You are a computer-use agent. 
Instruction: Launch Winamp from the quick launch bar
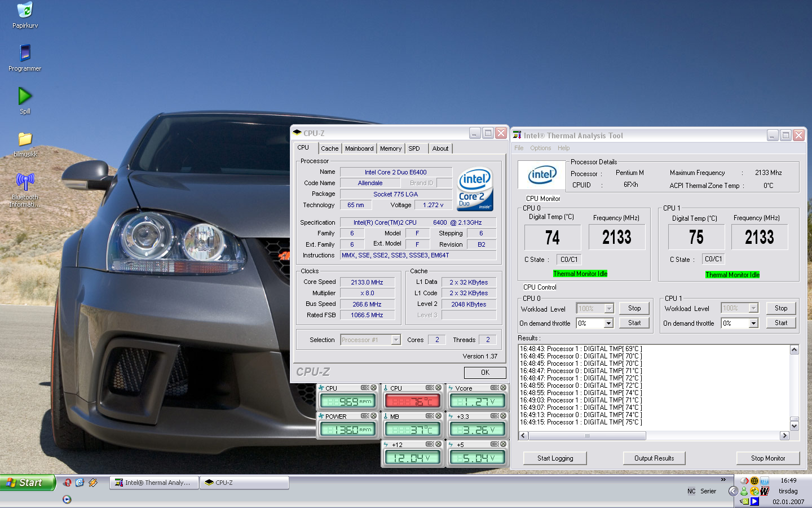click(93, 483)
